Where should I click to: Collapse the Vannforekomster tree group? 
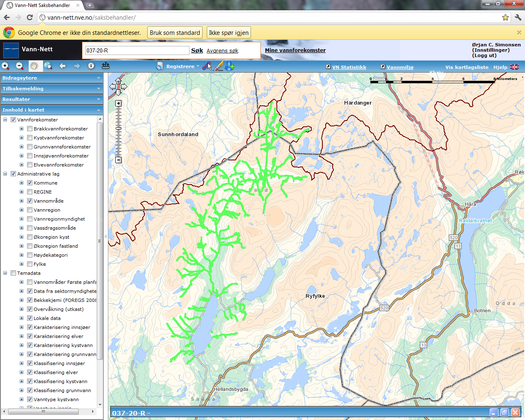point(5,120)
